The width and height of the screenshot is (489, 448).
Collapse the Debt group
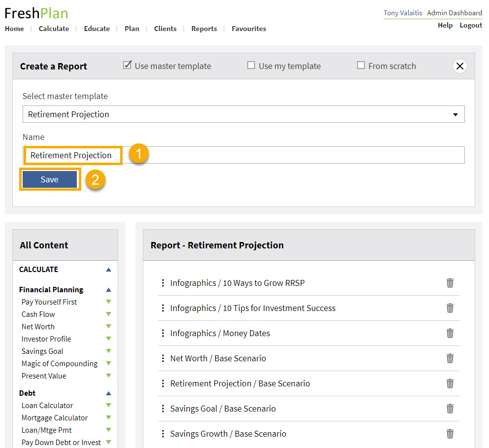(108, 393)
